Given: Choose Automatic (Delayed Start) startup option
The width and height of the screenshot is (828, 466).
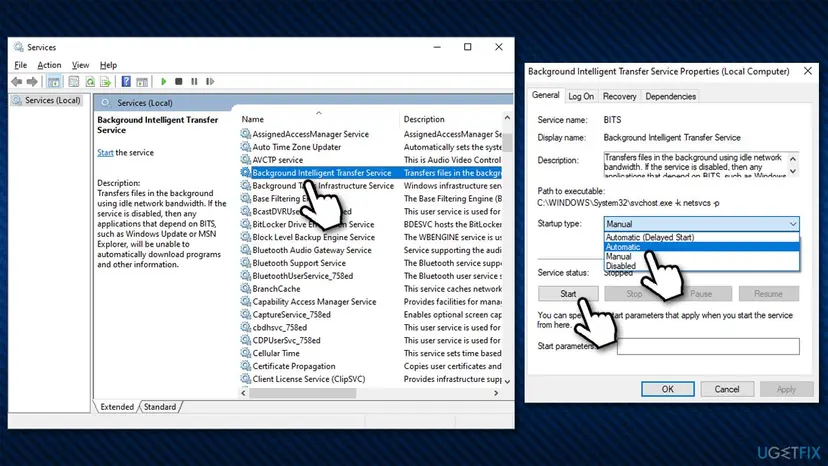Looking at the screenshot, I should [701, 237].
